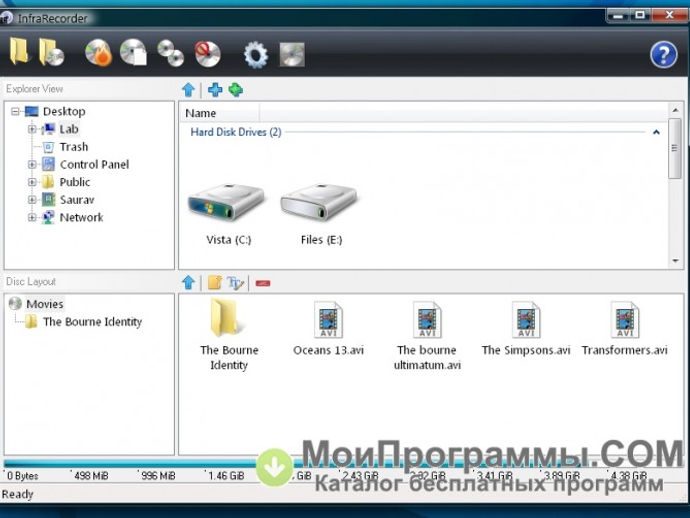Click the Open Project folder icon
The width and height of the screenshot is (690, 518).
(x=19, y=52)
